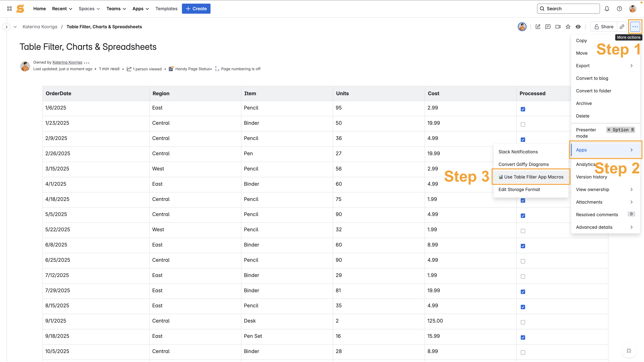Open the notifications bell
Image resolution: width=644 pixels, height=362 pixels.
point(607,9)
